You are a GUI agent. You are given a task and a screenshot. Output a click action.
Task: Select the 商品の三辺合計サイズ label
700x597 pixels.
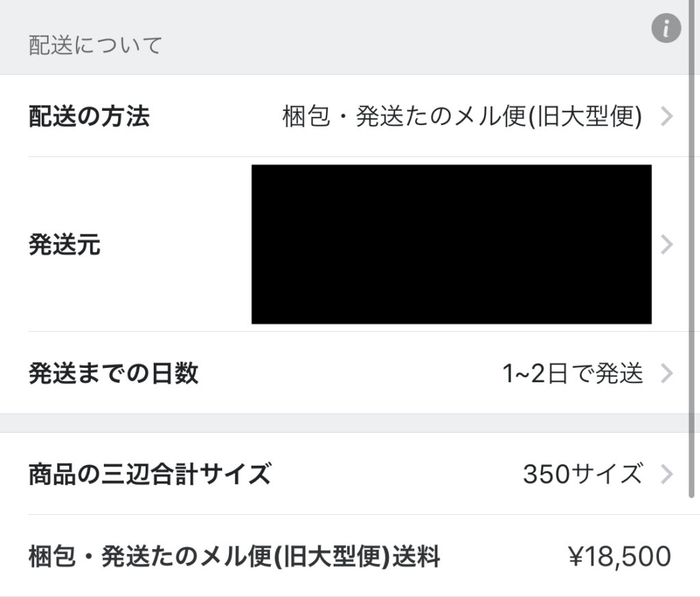point(150,474)
